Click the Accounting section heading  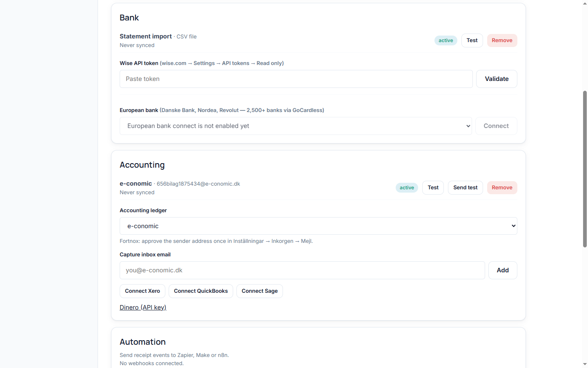(x=142, y=165)
